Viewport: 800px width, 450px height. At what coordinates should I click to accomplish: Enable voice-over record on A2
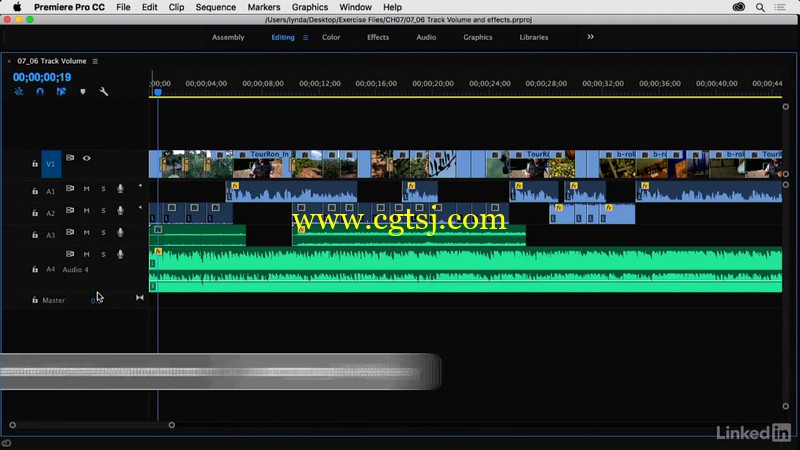120,210
